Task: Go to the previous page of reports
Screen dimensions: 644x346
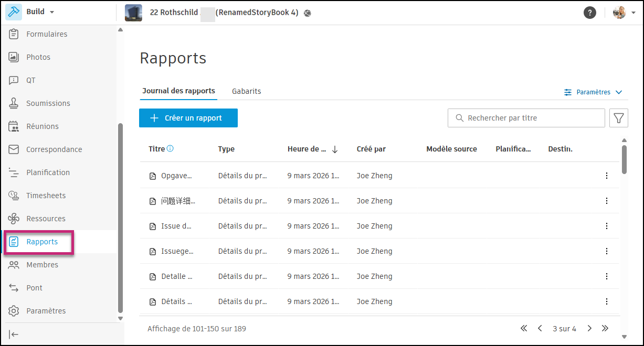Action: pos(540,328)
